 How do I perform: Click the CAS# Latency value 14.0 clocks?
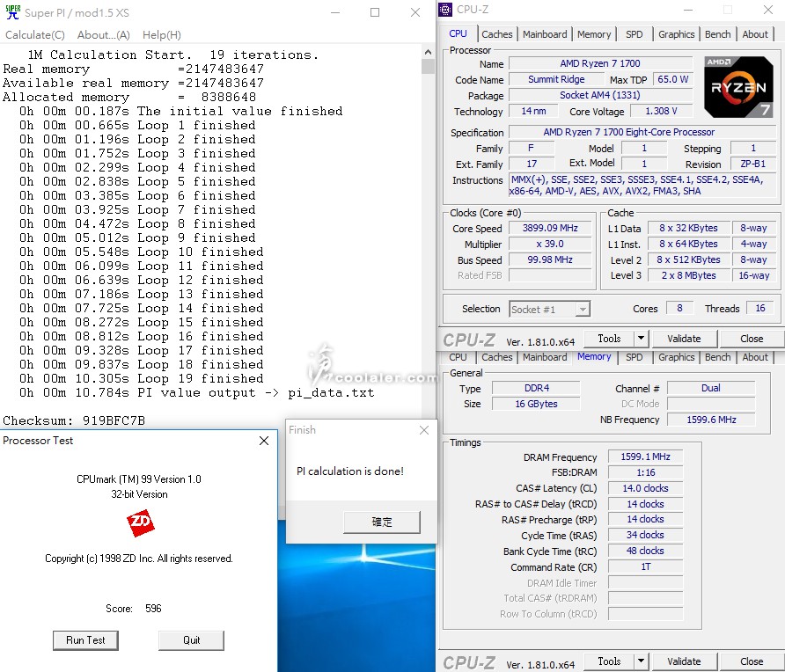645,488
